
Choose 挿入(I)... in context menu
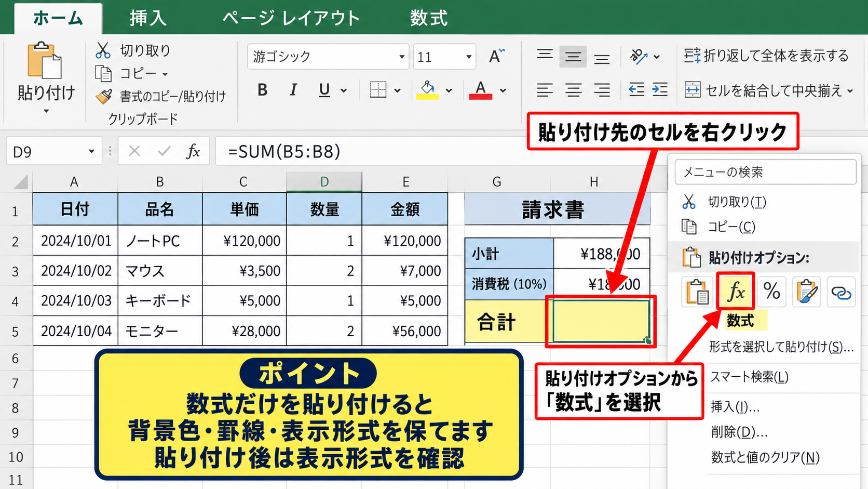pyautogui.click(x=735, y=406)
